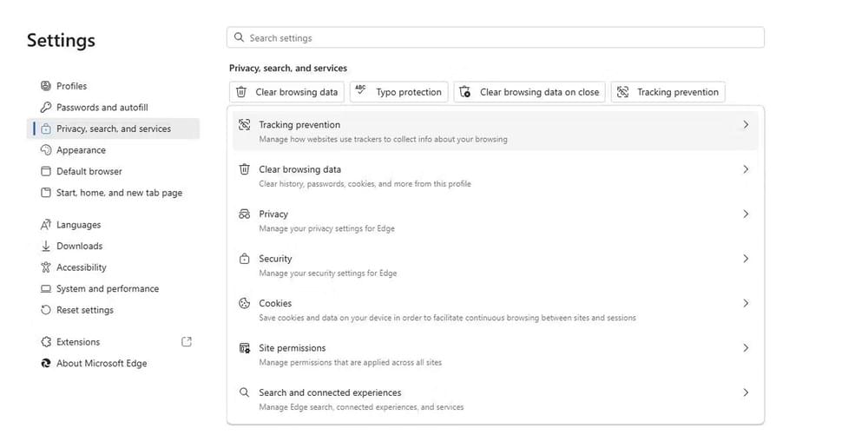
Task: Click the Tracking prevention chip label
Action: coord(678,92)
